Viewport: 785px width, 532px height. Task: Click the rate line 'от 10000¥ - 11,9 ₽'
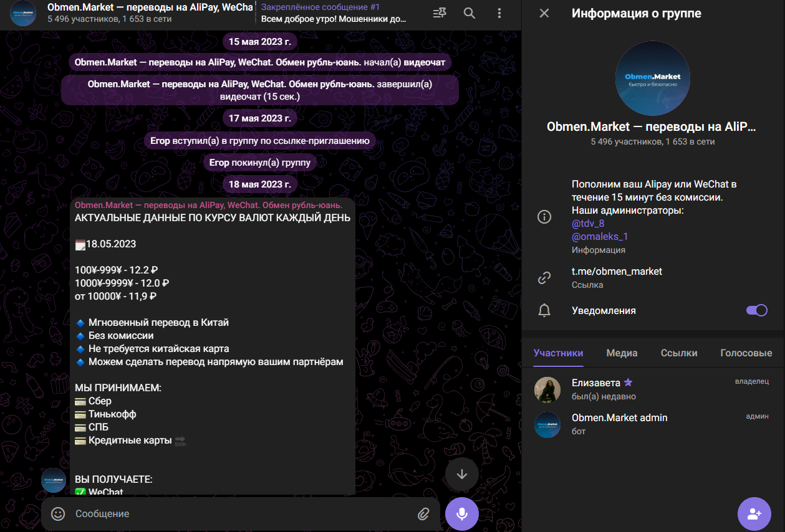click(x=115, y=297)
